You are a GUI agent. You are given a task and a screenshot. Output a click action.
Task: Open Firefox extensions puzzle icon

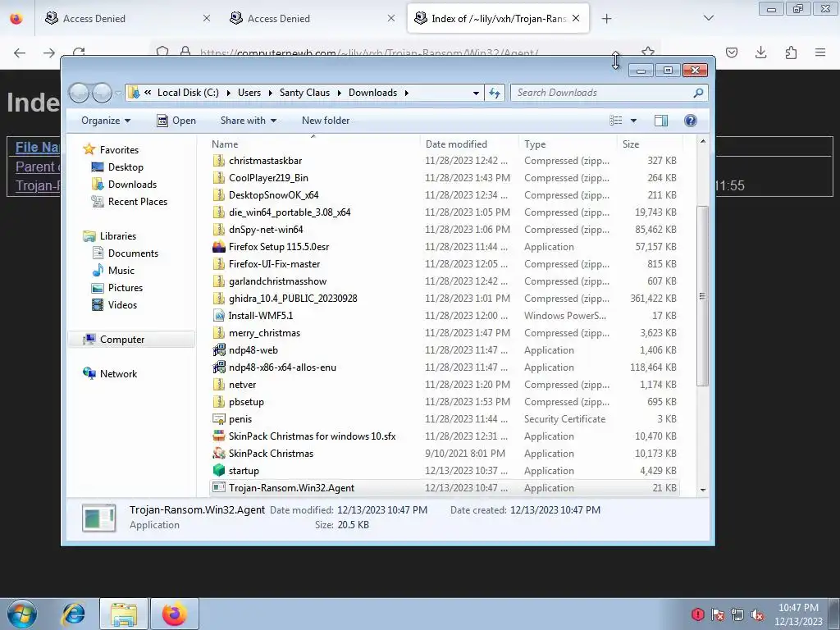point(791,52)
